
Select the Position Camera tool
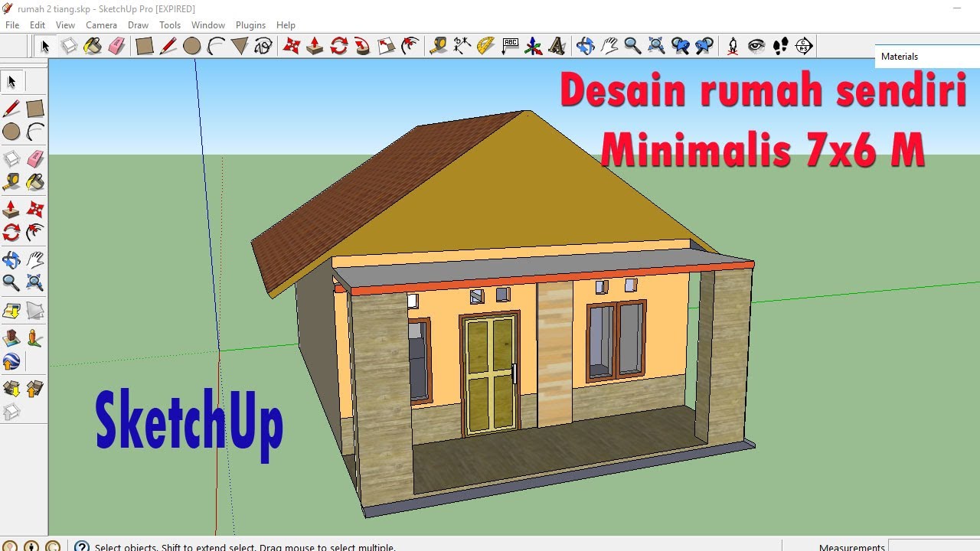(733, 46)
